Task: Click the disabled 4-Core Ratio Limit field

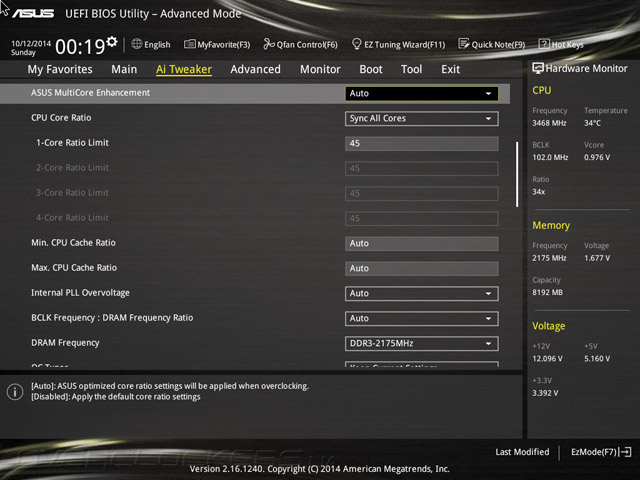Action: (422, 218)
